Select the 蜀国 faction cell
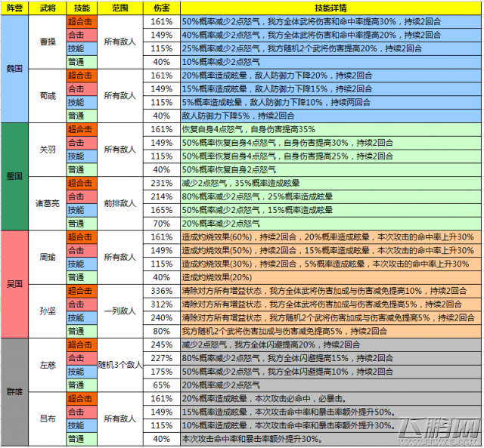This screenshot has height=448, width=484. tap(14, 176)
